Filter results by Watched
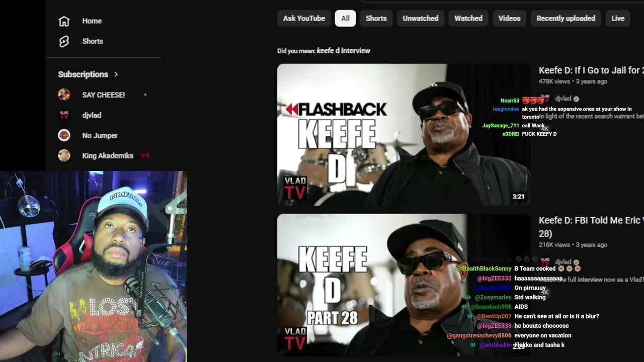The image size is (644, 362). point(468,18)
